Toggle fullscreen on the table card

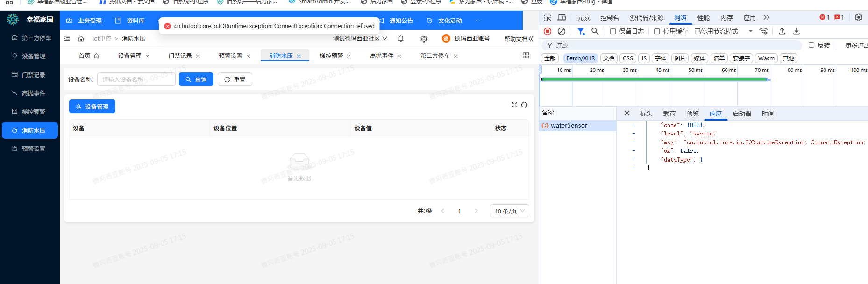pos(514,105)
